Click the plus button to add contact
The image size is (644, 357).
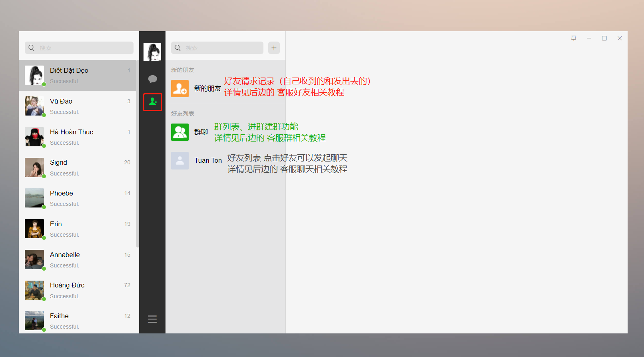click(274, 48)
